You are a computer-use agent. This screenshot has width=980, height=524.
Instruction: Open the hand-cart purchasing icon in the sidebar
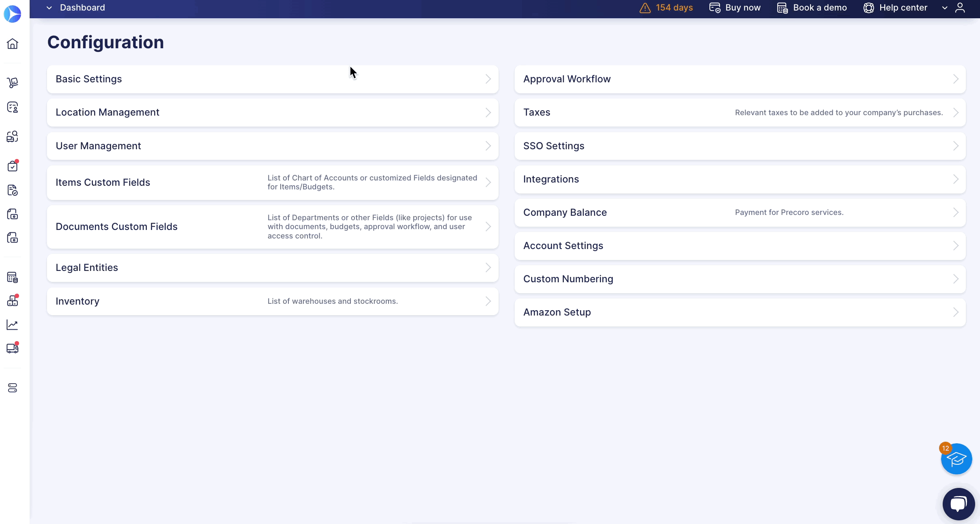pyautogui.click(x=13, y=83)
